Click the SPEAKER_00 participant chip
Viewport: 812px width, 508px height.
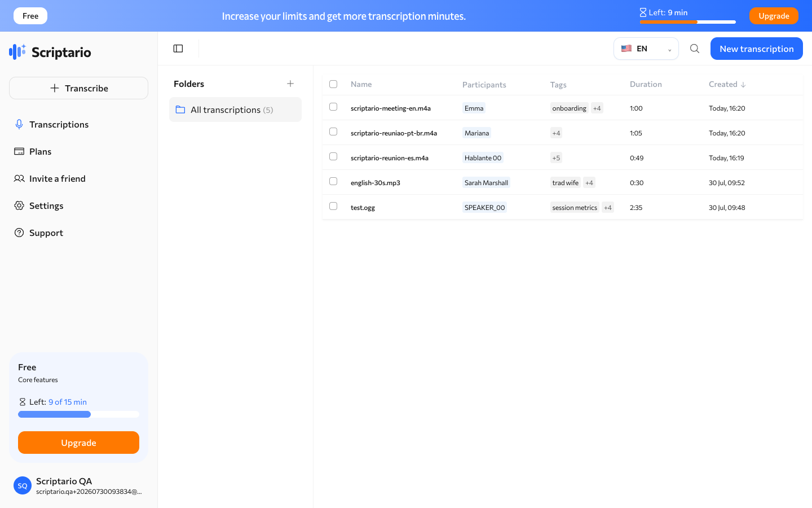tap(485, 208)
